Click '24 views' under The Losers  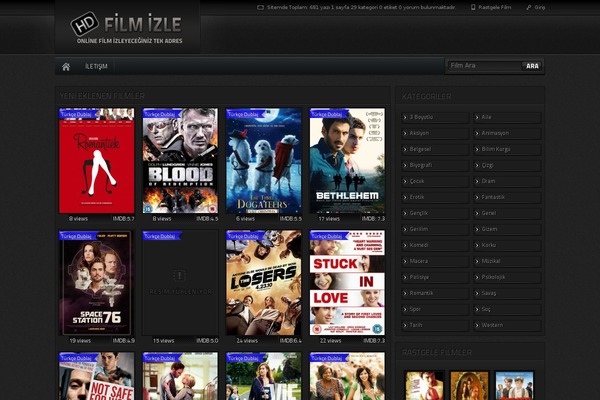[x=247, y=341]
